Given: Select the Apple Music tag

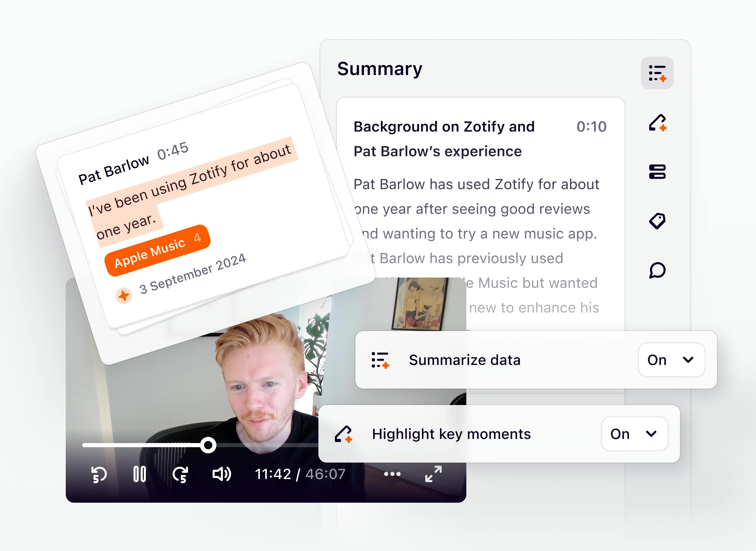Looking at the screenshot, I should click(x=157, y=251).
